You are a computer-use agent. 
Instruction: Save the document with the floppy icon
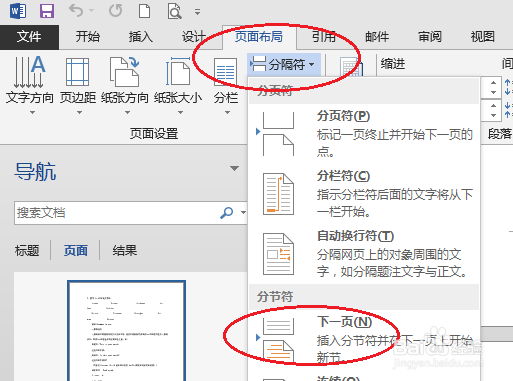tap(47, 11)
